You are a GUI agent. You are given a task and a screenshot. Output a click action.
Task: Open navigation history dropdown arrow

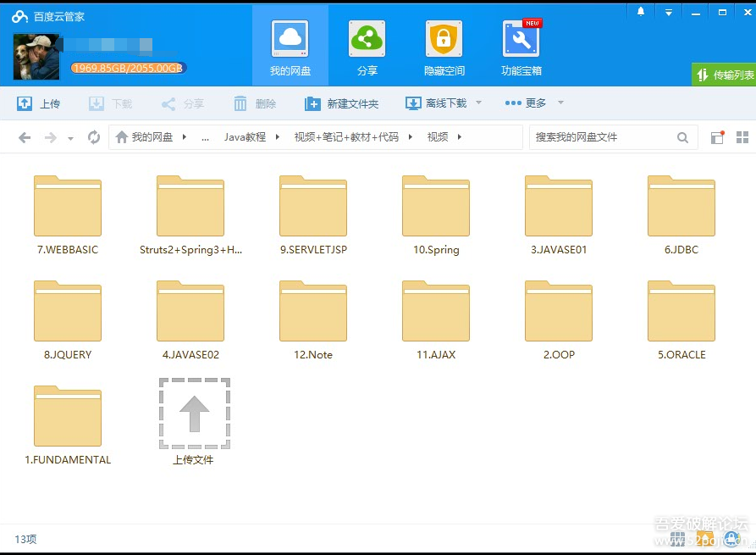pyautogui.click(x=70, y=138)
